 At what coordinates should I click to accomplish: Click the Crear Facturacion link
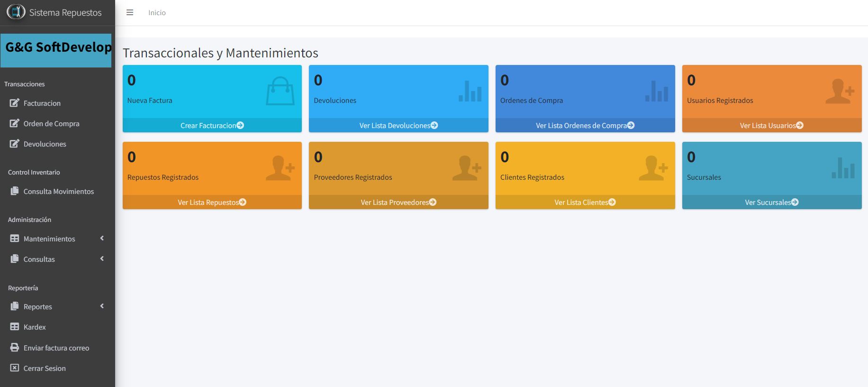[x=212, y=125]
